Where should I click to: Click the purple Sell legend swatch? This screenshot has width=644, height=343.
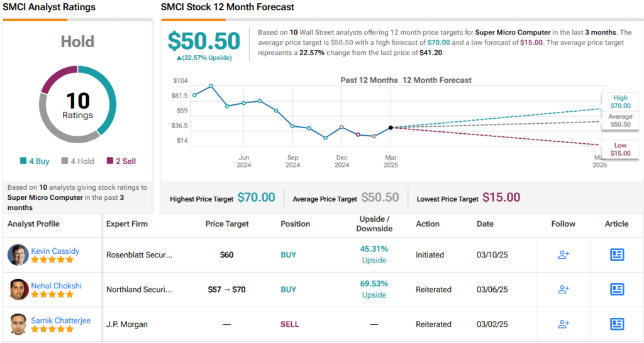pos(109,161)
